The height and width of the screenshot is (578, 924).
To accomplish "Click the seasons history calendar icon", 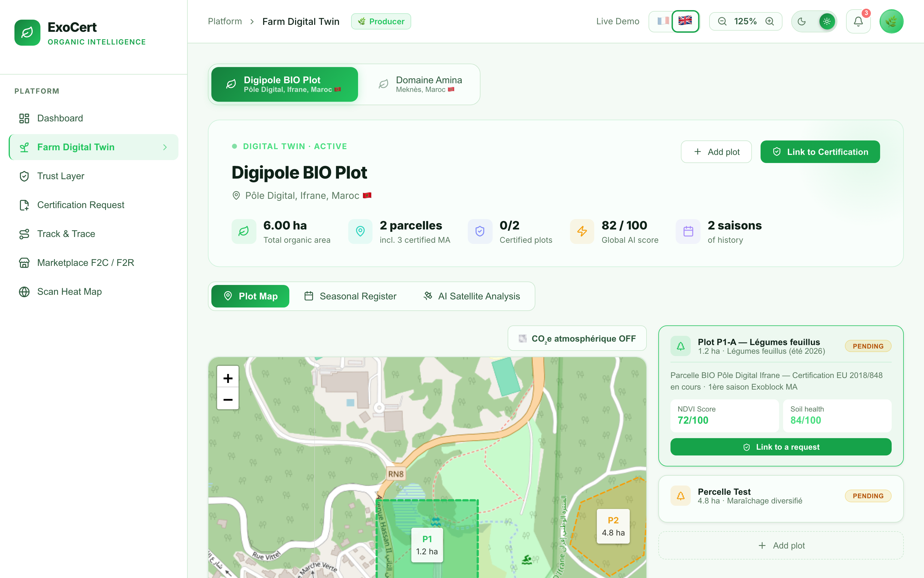I will [688, 231].
